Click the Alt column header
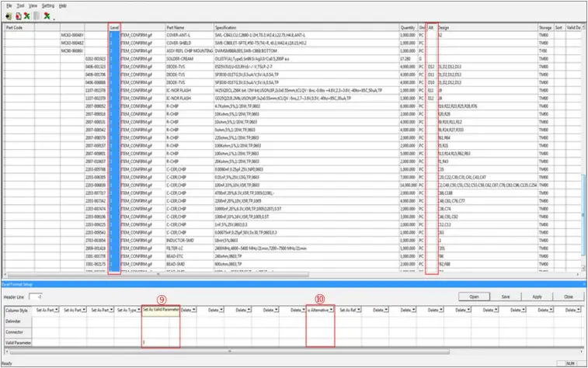The image size is (588, 368). tap(431, 27)
